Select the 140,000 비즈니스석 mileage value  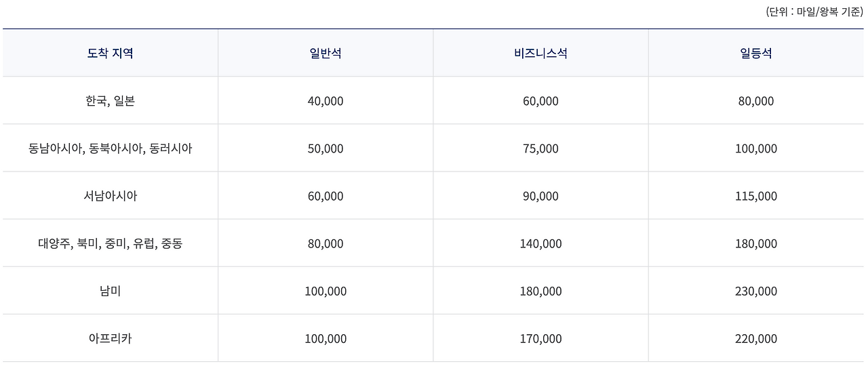(x=540, y=243)
